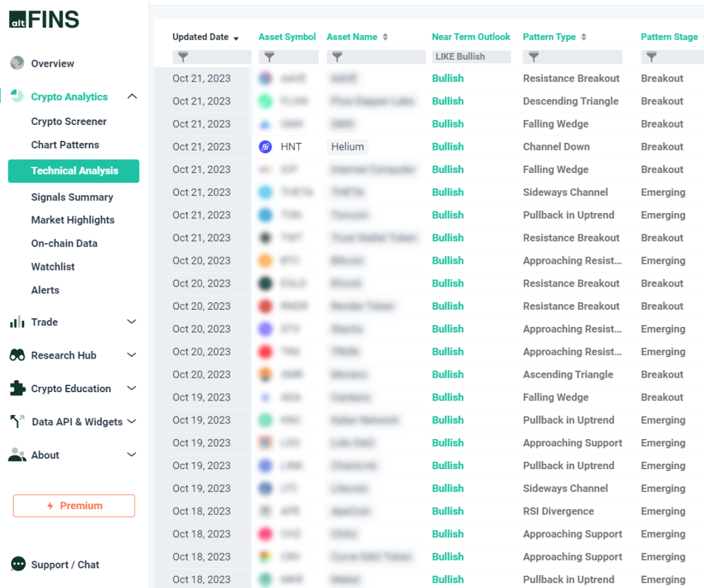Click the Data API & Widgets icon
Image resolution: width=704 pixels, height=588 pixels.
point(17,422)
